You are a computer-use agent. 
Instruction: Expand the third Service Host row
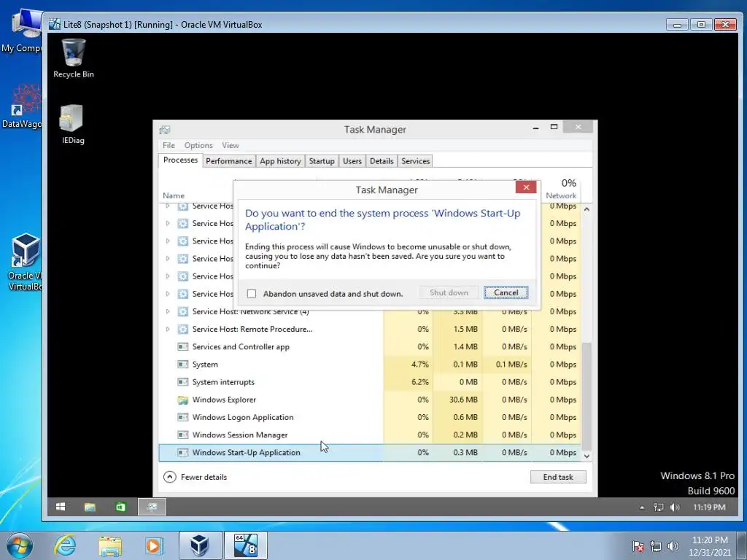(168, 241)
